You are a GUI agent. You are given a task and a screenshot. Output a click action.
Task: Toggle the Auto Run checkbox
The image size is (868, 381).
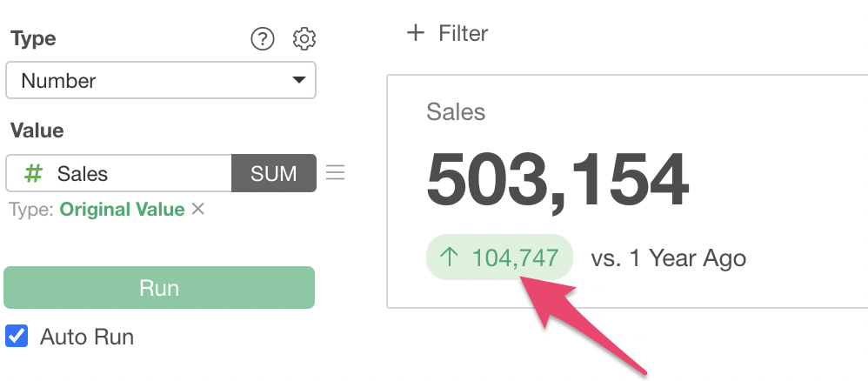pyautogui.click(x=17, y=337)
